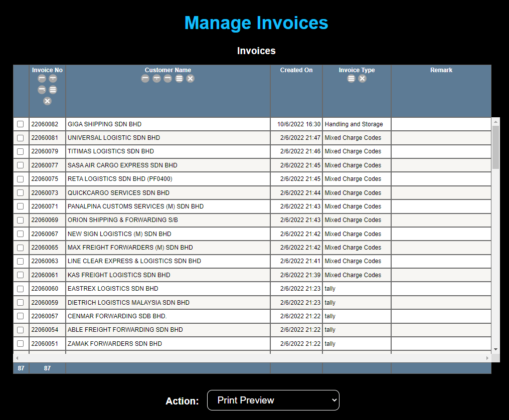The height and width of the screenshot is (420, 509).
Task: Select checkbox for invoice 22060063
Action: click(x=21, y=261)
